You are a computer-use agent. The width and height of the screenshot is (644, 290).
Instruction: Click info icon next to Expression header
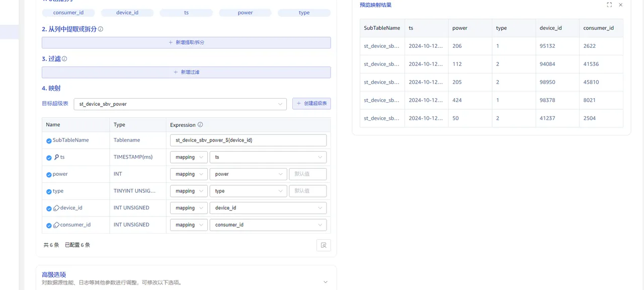point(200,125)
